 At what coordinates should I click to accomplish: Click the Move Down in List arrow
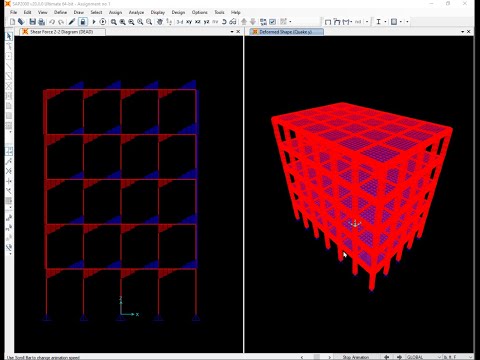(x=253, y=22)
